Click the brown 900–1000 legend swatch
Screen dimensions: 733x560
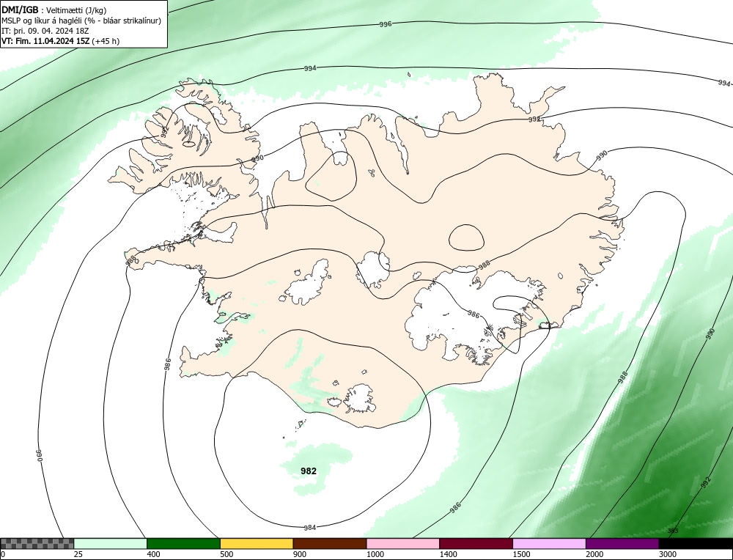[330, 544]
